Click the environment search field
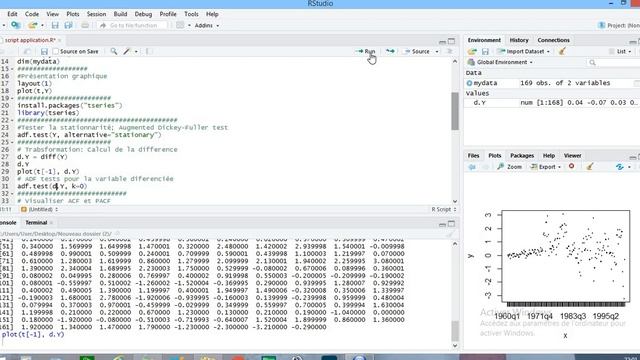Viewport: 640px width, 360px height. [613, 62]
